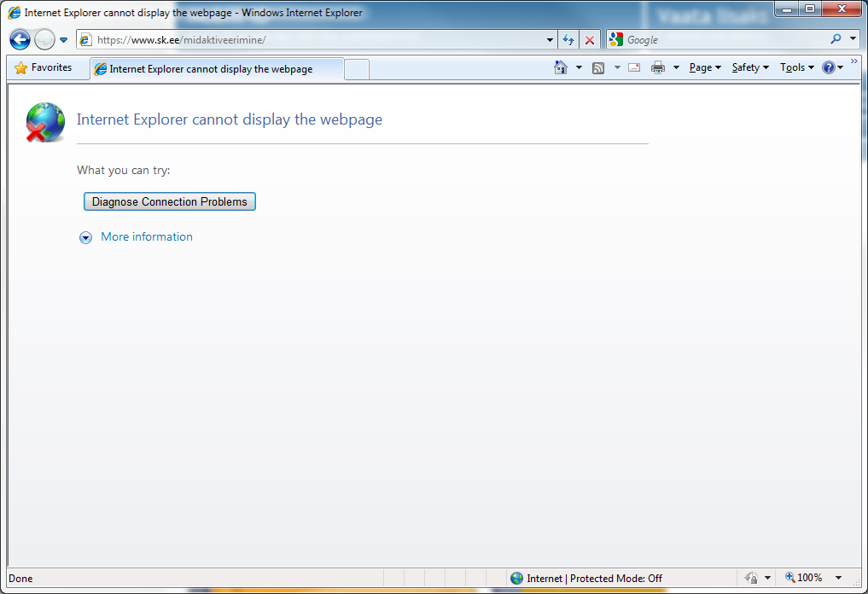The width and height of the screenshot is (868, 594).
Task: Open the address bar autocomplete dropdown arrow
Action: [550, 40]
